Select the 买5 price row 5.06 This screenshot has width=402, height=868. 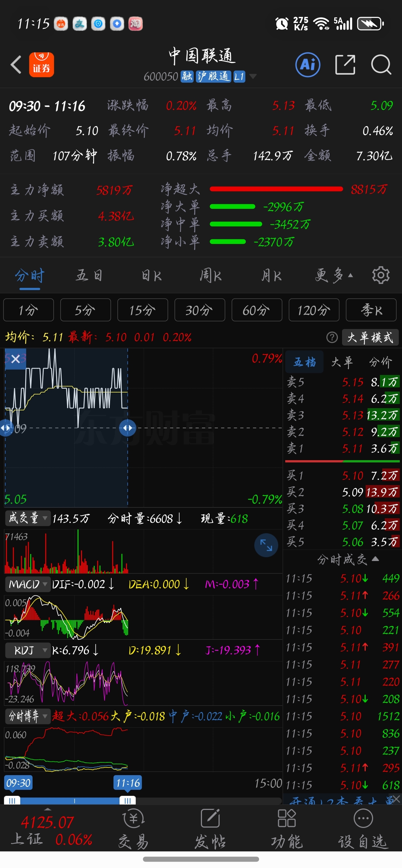[342, 542]
